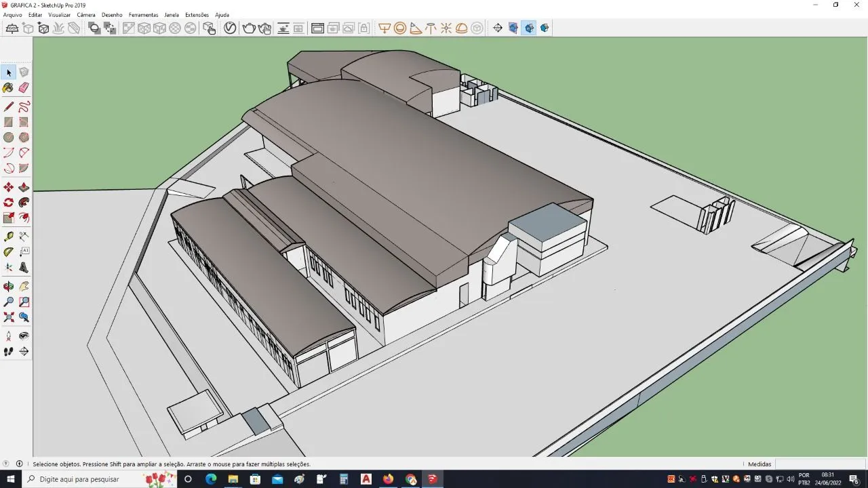The height and width of the screenshot is (488, 868).
Task: Select the arrow Select tool
Action: 9,73
